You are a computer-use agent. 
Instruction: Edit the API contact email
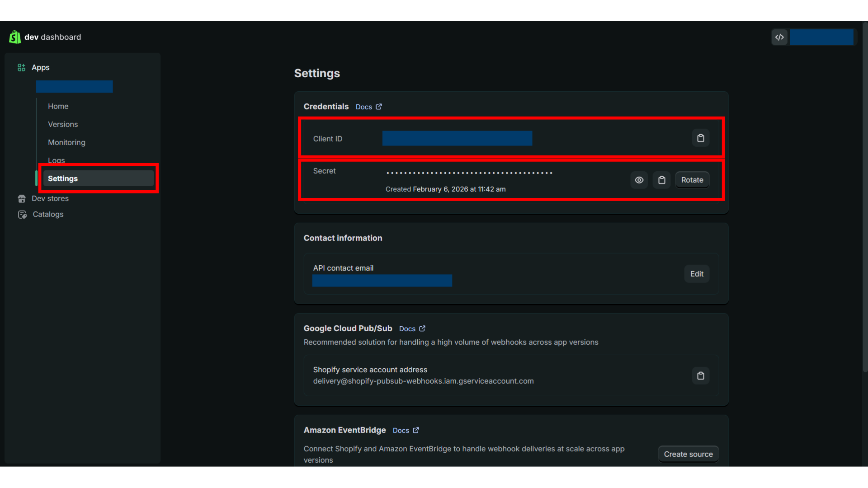[x=697, y=274]
